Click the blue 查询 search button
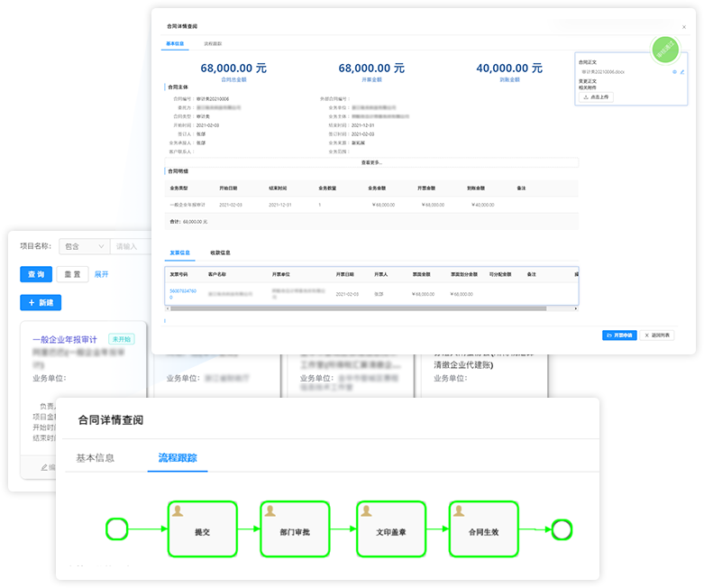The image size is (704, 588). pos(36,274)
